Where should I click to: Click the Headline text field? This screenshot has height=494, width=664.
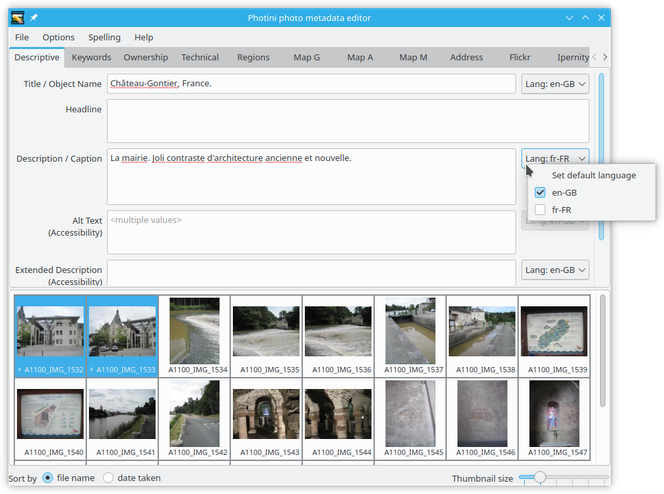[348, 121]
